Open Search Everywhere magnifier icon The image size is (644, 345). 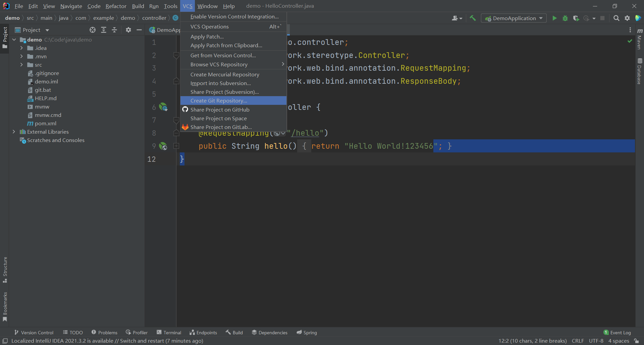(616, 18)
